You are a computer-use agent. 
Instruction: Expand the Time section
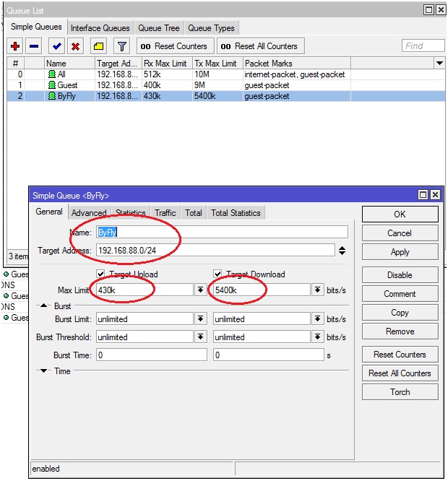coord(43,371)
